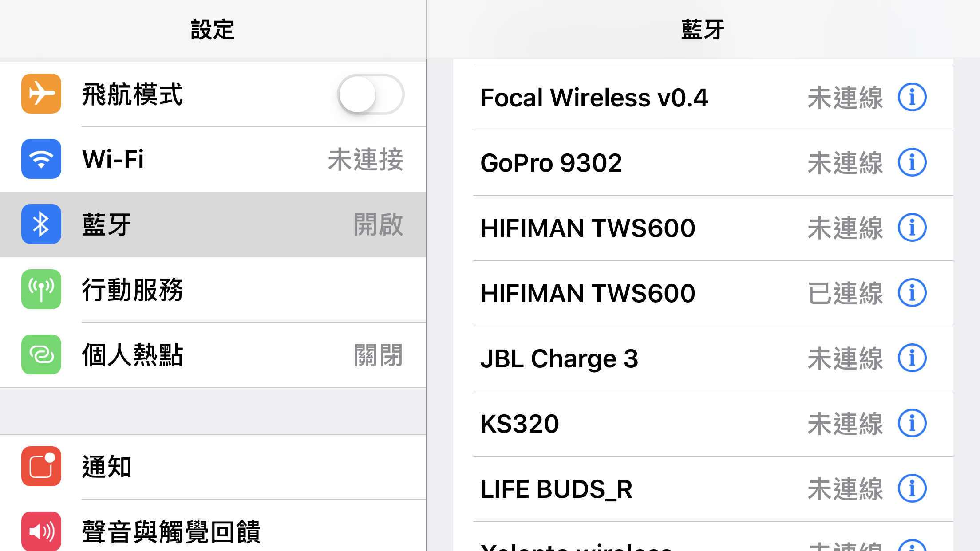Tap info icon next to JBL Charge 3
980x551 pixels.
coord(912,358)
